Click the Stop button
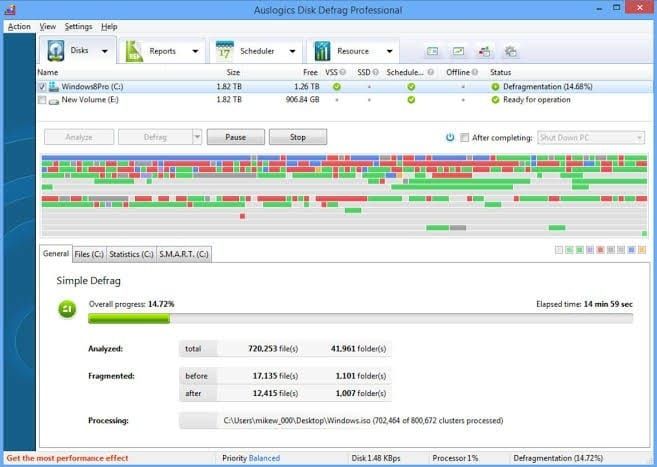The height and width of the screenshot is (467, 657). [298, 137]
